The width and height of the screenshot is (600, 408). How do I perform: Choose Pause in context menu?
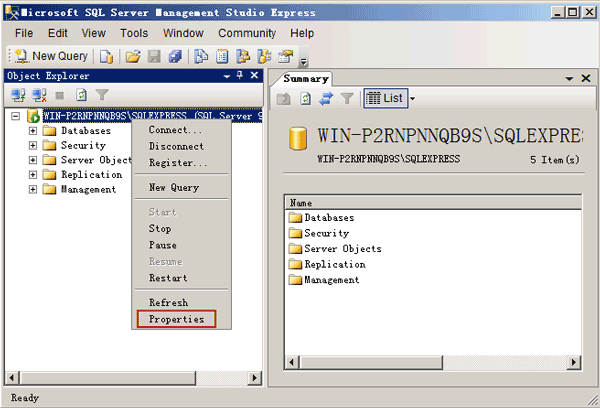coord(182,245)
